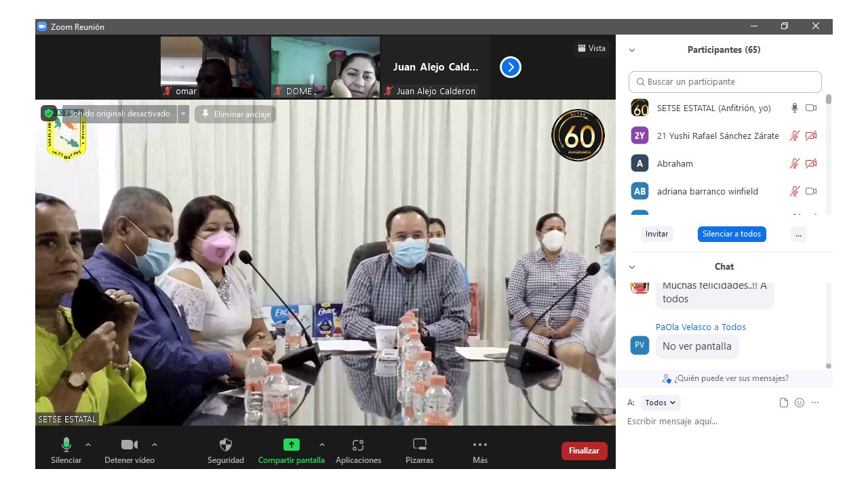Select participant row 'Abraham'
This screenshot has height=488, width=868.
724,163
